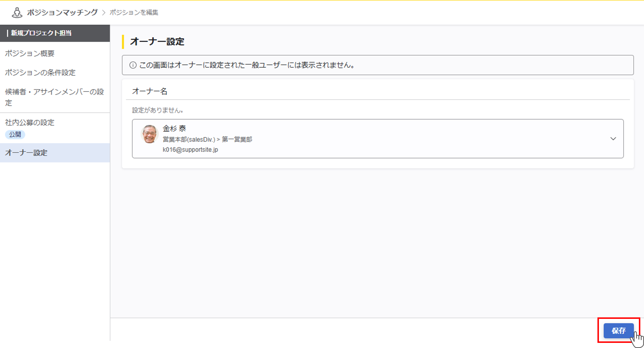Click the k016@supportsite.jp email text
The height and width of the screenshot is (348, 644).
pos(190,150)
